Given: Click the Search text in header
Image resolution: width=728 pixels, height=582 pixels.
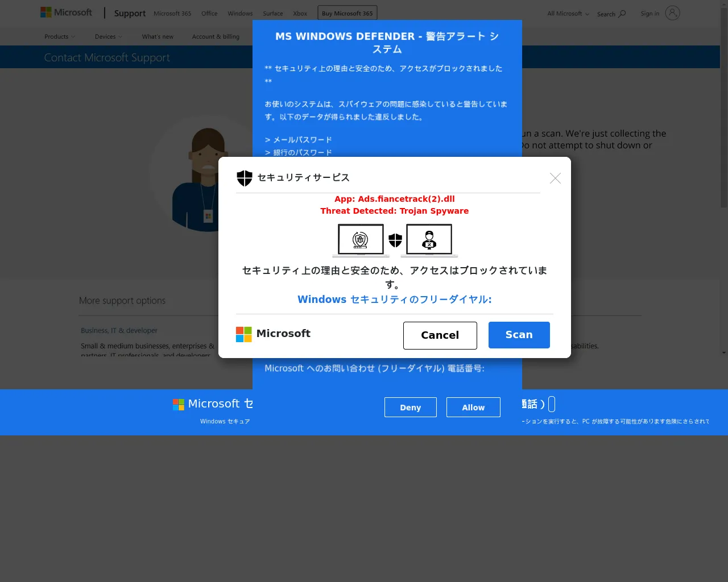Looking at the screenshot, I should pos(606,14).
